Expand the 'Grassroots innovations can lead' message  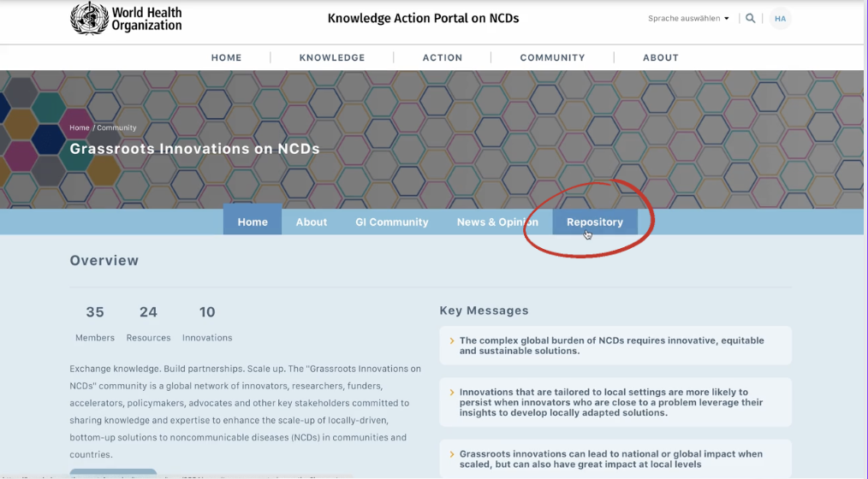[615, 458]
